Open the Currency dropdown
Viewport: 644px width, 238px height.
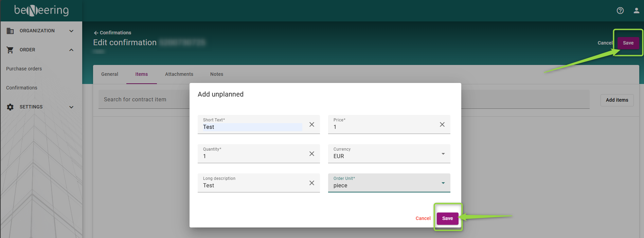click(443, 154)
